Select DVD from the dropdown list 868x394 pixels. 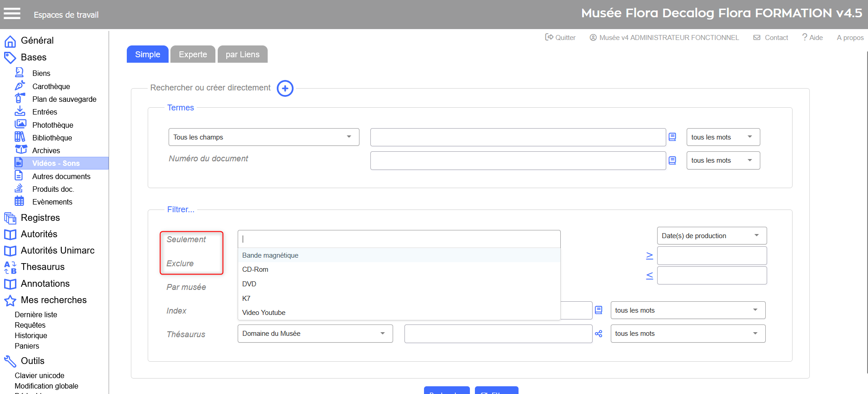click(249, 284)
